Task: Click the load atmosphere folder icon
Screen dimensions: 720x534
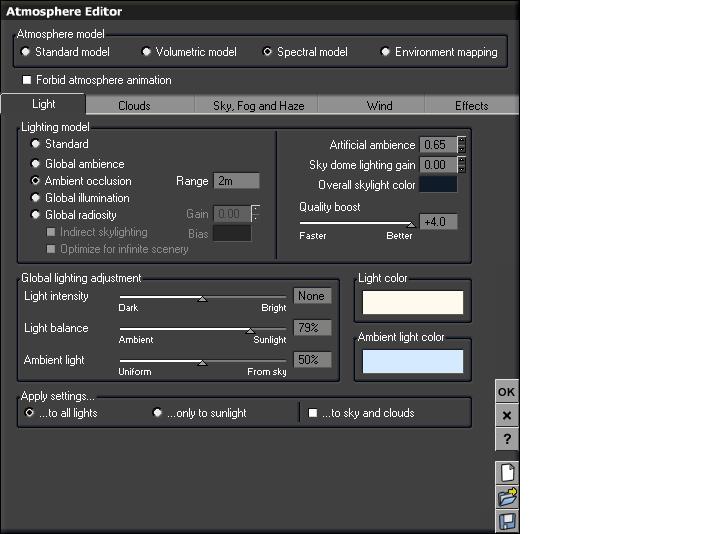Action: click(507, 497)
